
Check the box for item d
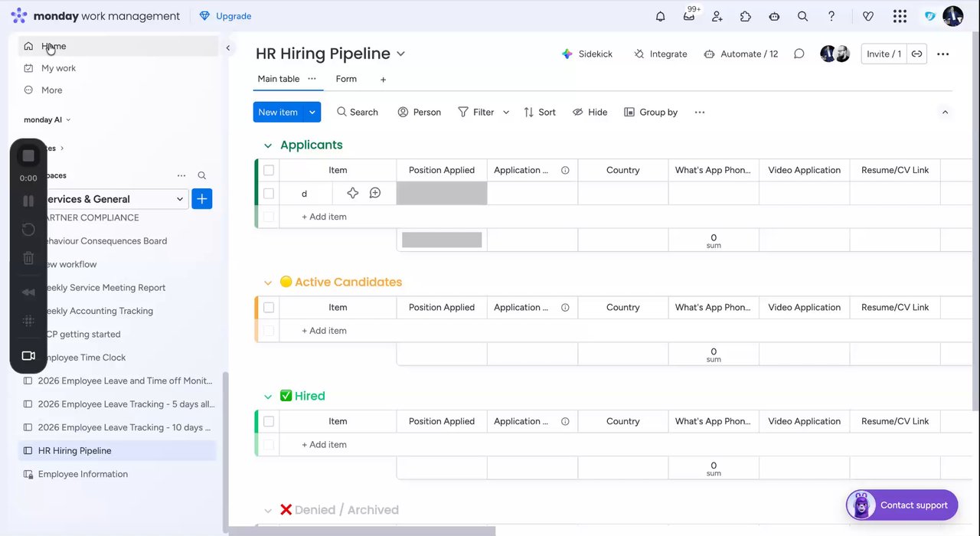269,193
